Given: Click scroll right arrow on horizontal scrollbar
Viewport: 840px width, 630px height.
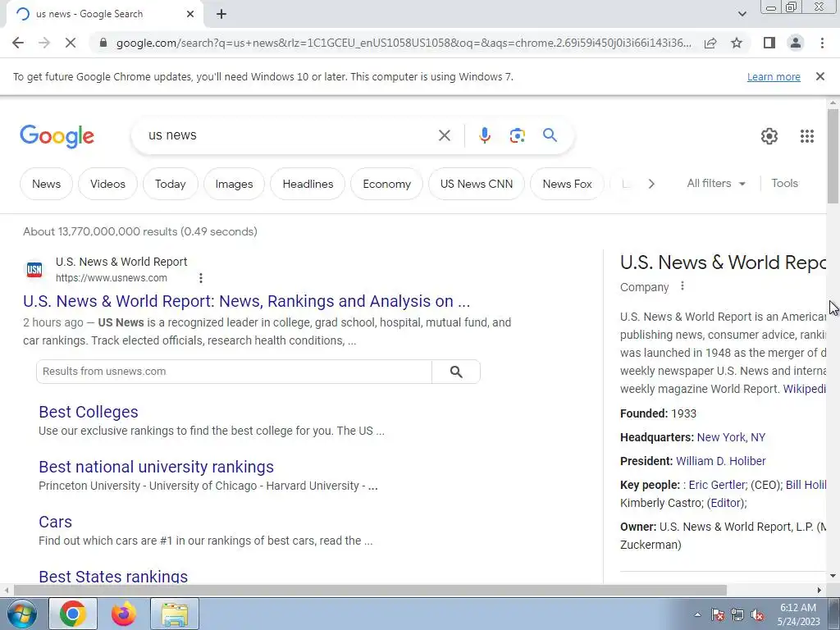Looking at the screenshot, I should pos(819,590).
